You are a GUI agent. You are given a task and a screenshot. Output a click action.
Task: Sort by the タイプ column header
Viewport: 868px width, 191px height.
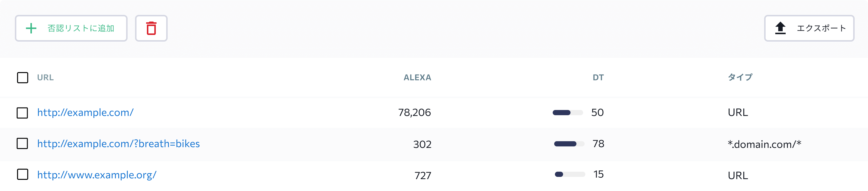click(740, 77)
